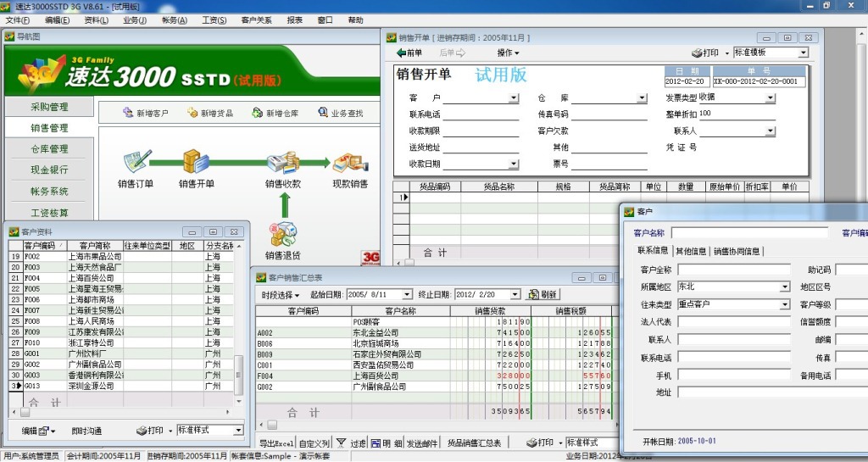
Task: Open the 销售退货 workflow icon
Action: [x=283, y=235]
